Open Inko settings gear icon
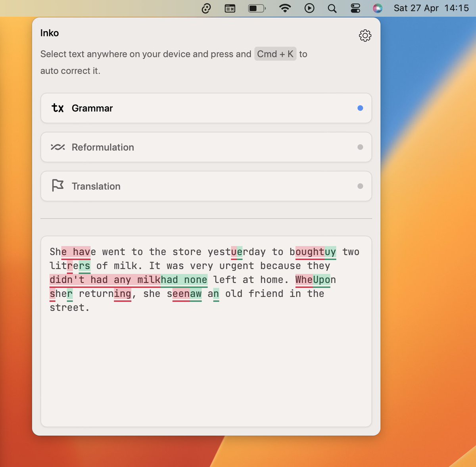The image size is (476, 467). point(365,36)
